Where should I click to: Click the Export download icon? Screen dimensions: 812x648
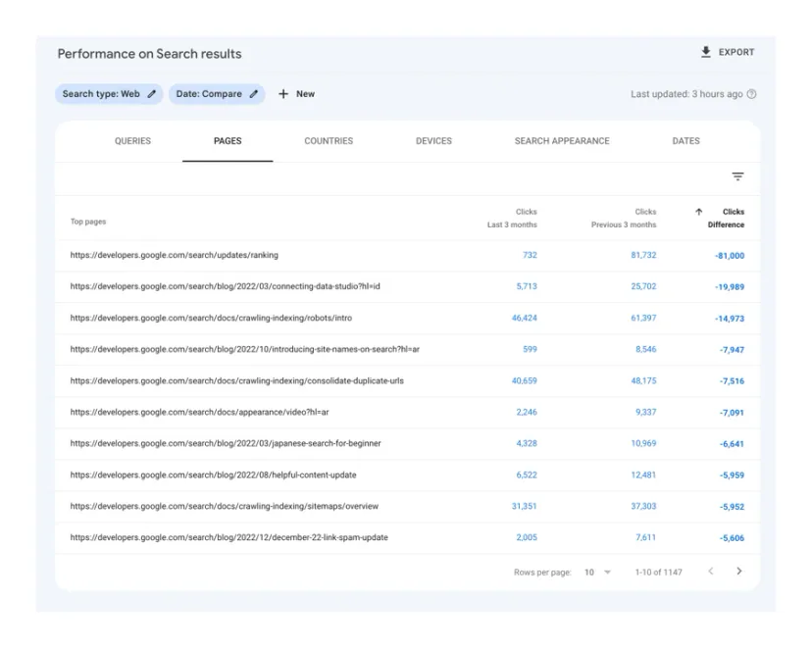705,52
